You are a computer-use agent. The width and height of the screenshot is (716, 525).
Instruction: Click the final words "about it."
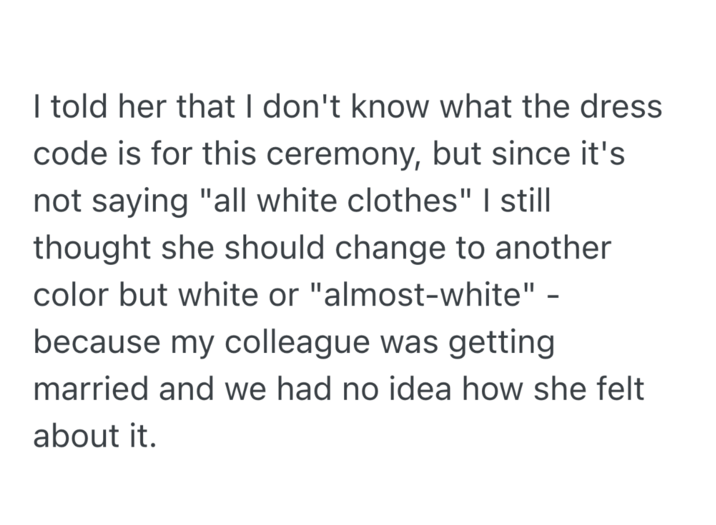coord(95,437)
